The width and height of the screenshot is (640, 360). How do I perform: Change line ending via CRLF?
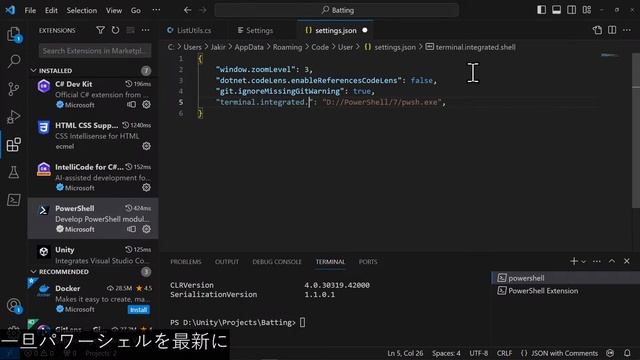click(x=504, y=353)
